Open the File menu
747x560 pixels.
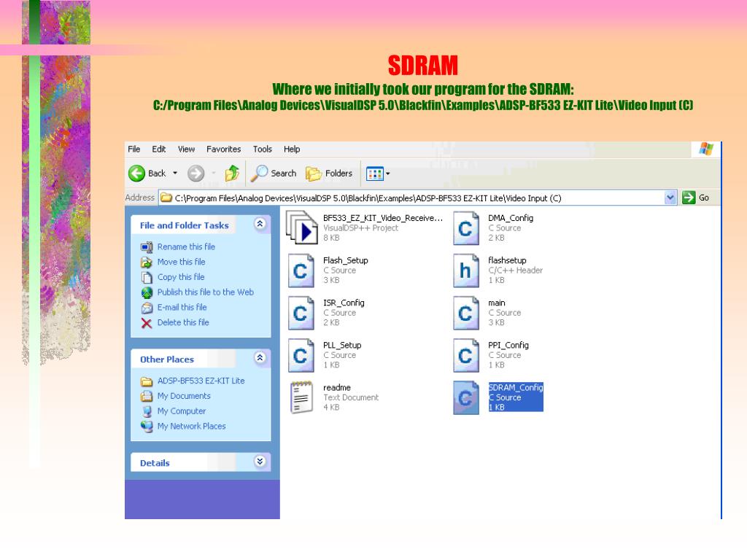pyautogui.click(x=134, y=149)
